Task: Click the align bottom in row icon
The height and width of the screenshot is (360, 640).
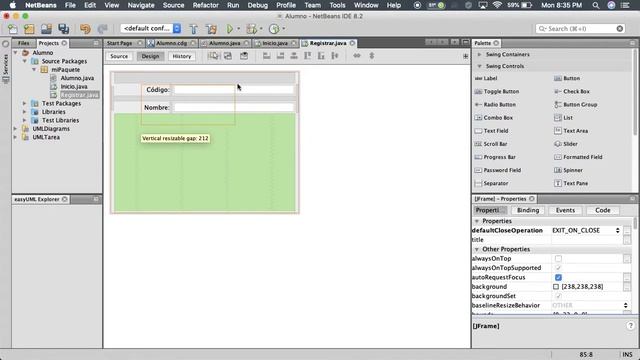Action: [321, 56]
